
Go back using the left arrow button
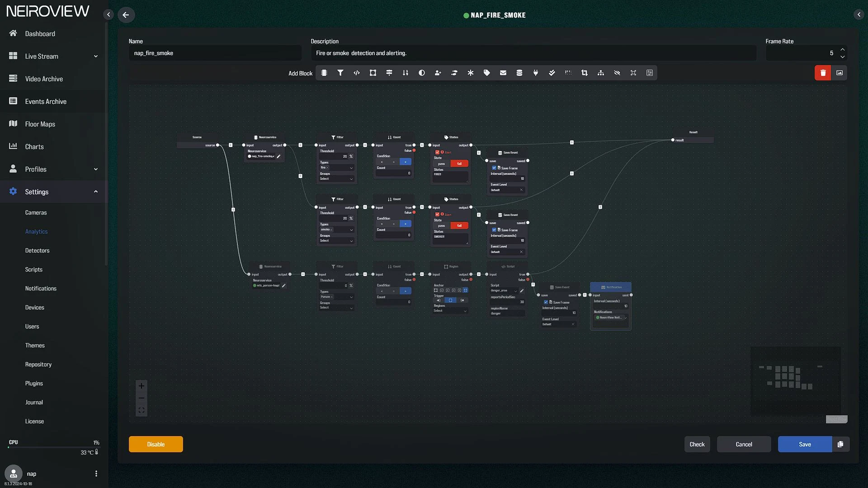pyautogui.click(x=126, y=15)
